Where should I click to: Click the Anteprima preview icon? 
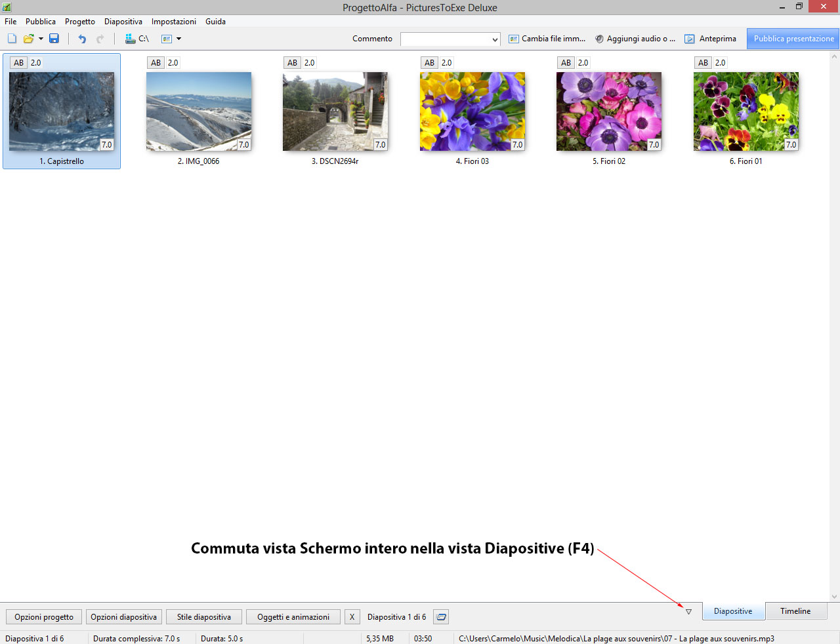pos(690,39)
